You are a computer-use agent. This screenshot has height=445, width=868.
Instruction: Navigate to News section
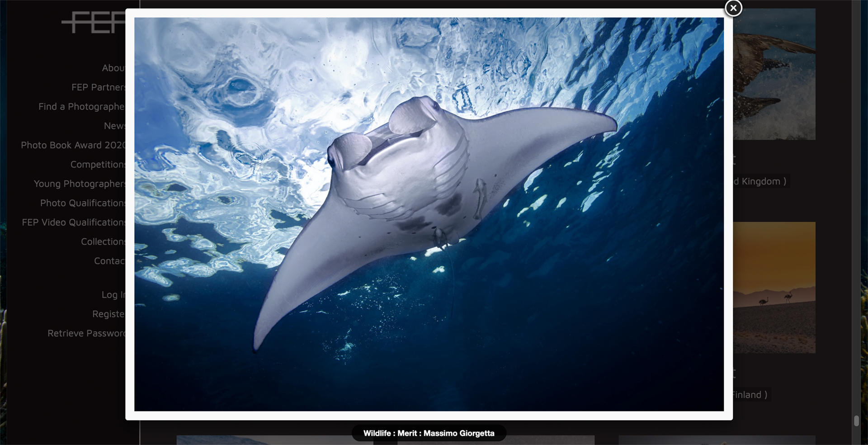click(114, 126)
